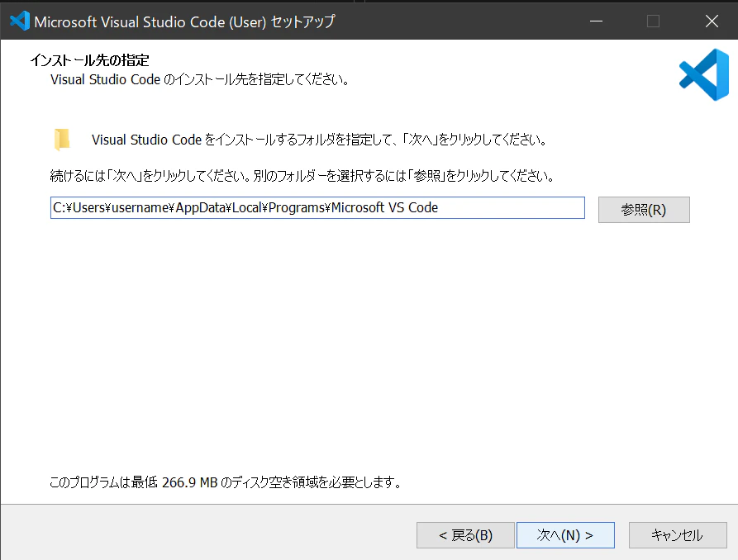738x560 pixels.
Task: Click the title bar text Microsoft Visual Studio Code (User) セットアップ
Action: [184, 21]
